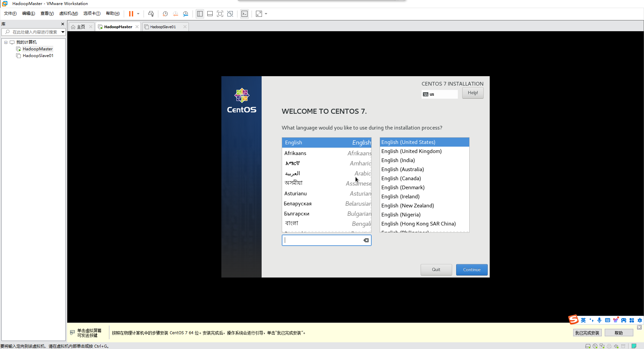Switch to the 主页 home tab
Image resolution: width=644 pixels, height=349 pixels.
(x=81, y=27)
